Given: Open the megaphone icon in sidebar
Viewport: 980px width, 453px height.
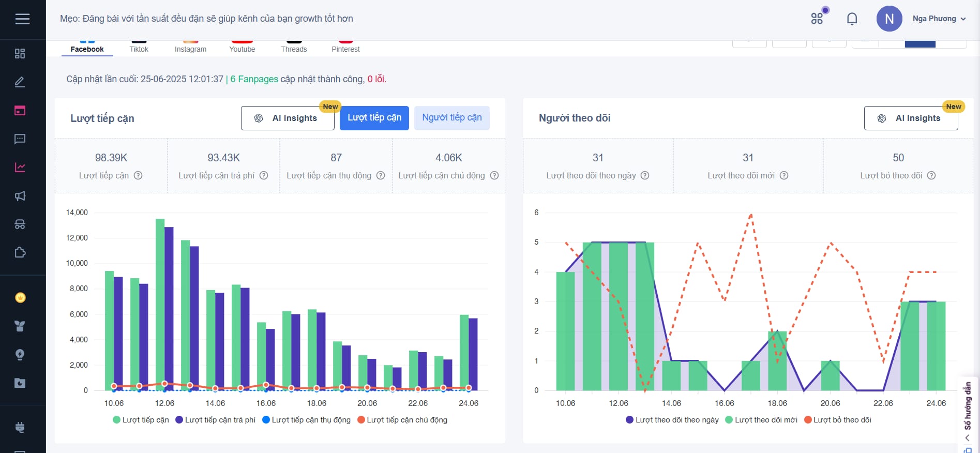Looking at the screenshot, I should (20, 196).
